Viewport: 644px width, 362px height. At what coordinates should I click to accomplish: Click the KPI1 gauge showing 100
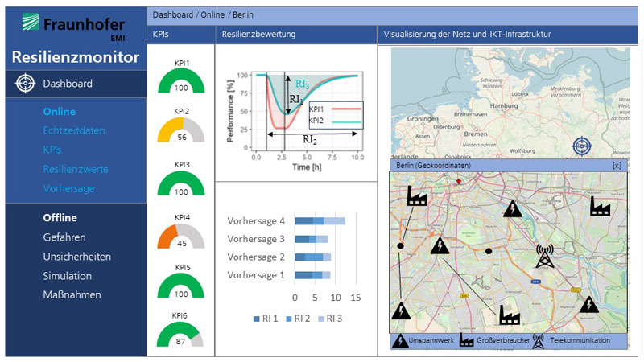[181, 81]
